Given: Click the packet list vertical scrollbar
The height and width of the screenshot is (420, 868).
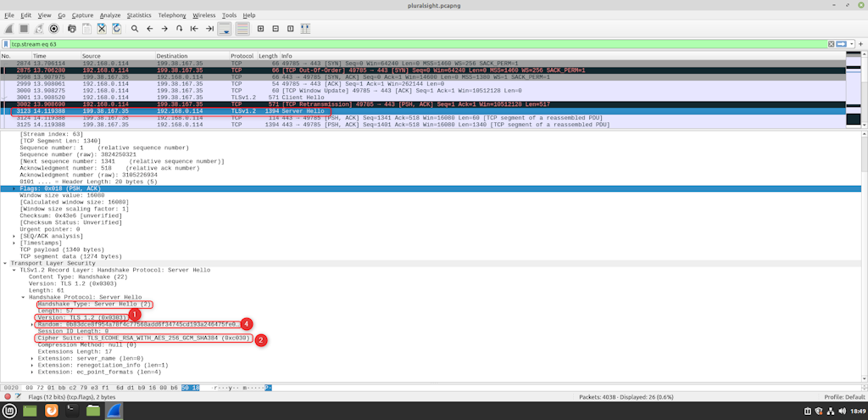Looking at the screenshot, I should pos(865,90).
